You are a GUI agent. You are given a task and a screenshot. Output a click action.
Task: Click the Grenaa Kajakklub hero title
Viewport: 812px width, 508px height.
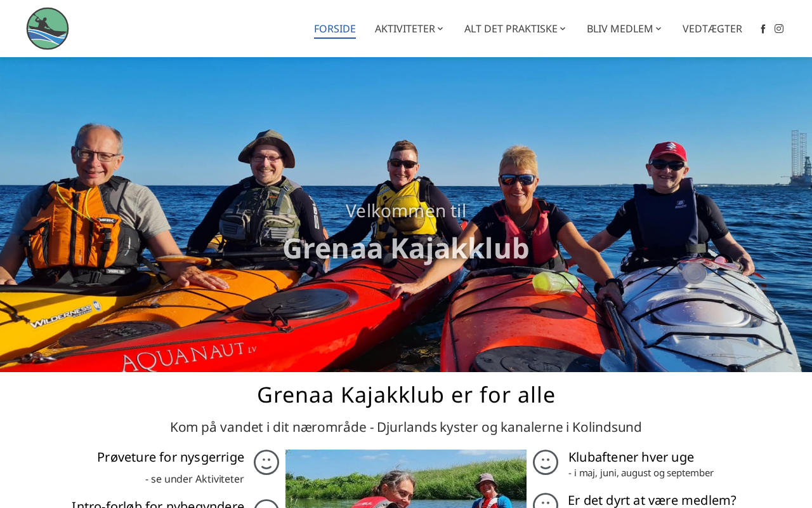pos(406,248)
